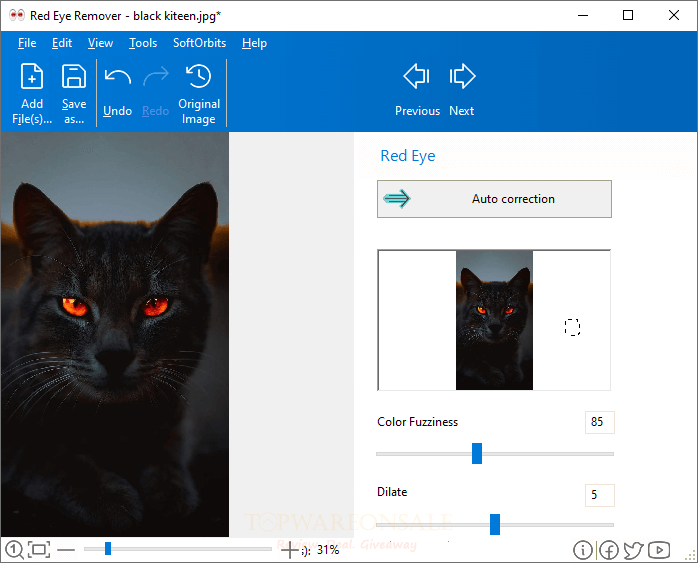The height and width of the screenshot is (563, 698).
Task: Open the File menu
Action: pos(27,43)
